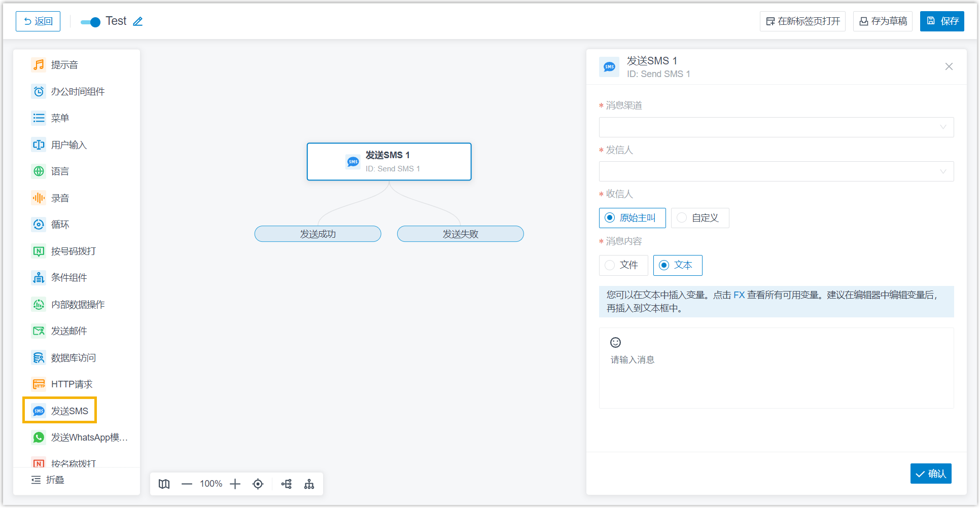Click the pencil icon to rename Test
Viewport: 980px width, 508px height.
[137, 21]
